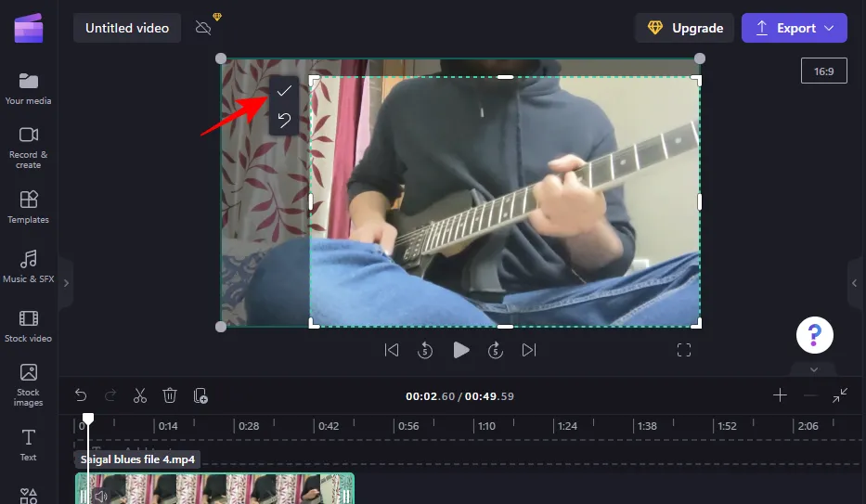The height and width of the screenshot is (504, 866).
Task: Mute the Saigal blues clip audio
Action: (100, 497)
